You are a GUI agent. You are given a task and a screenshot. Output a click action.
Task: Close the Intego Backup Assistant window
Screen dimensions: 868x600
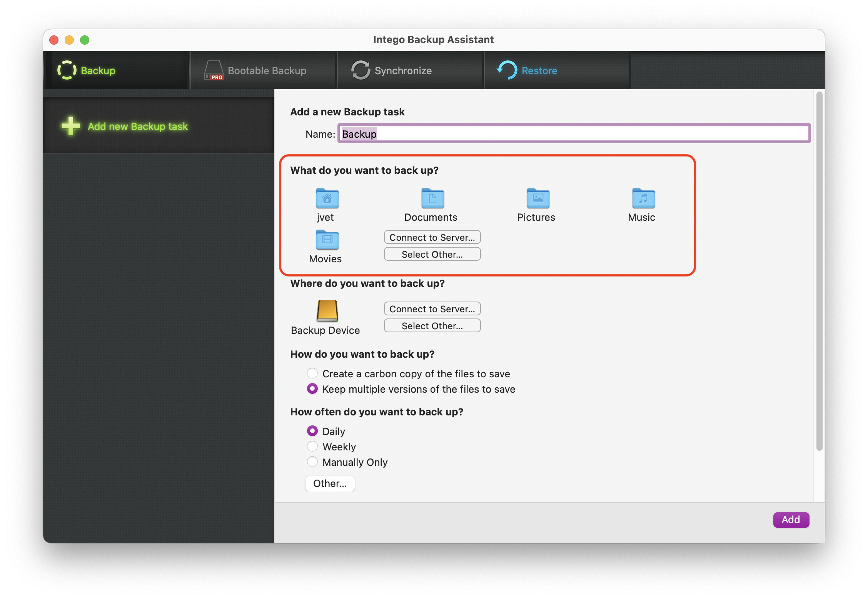(54, 40)
